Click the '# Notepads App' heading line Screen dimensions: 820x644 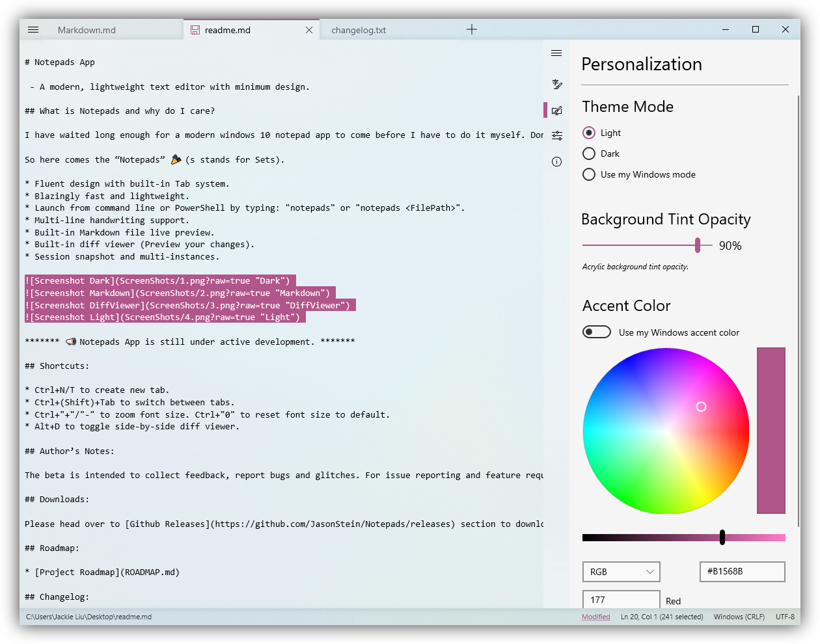pyautogui.click(x=60, y=62)
